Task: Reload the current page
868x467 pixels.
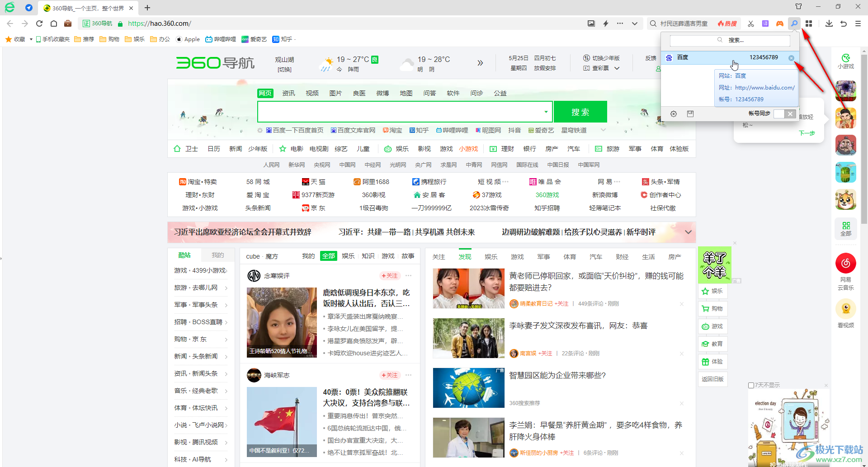Action: tap(39, 24)
